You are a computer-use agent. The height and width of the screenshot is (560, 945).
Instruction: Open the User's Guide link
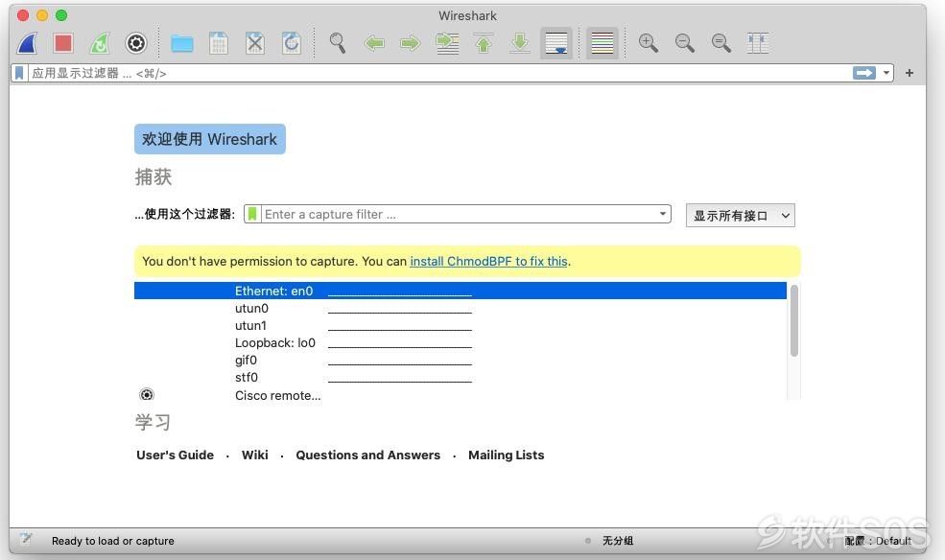click(175, 455)
